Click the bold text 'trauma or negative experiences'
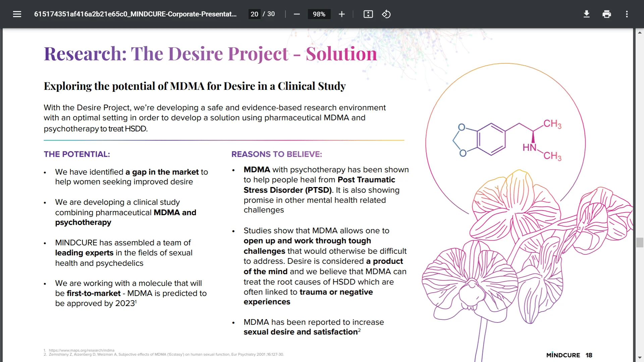Viewport: 644px width, 362px height. [308, 297]
